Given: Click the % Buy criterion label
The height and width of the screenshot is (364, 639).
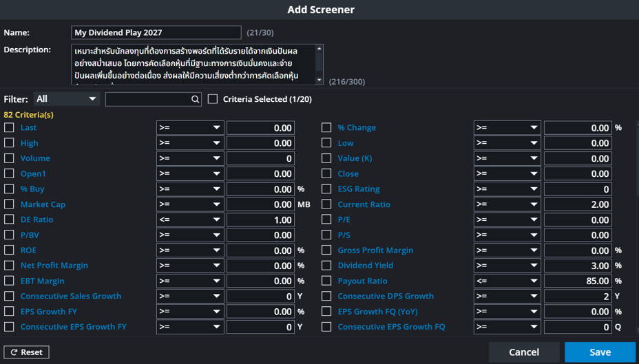Looking at the screenshot, I should pos(32,189).
